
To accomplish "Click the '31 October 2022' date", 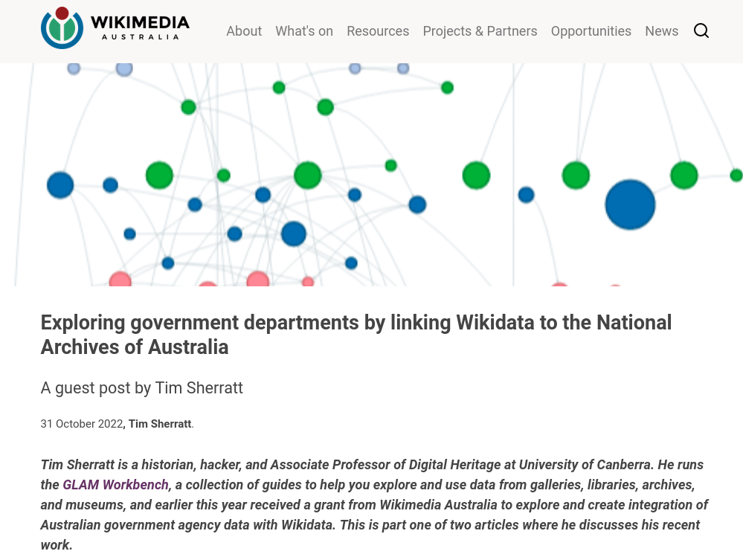I will pyautogui.click(x=82, y=424).
